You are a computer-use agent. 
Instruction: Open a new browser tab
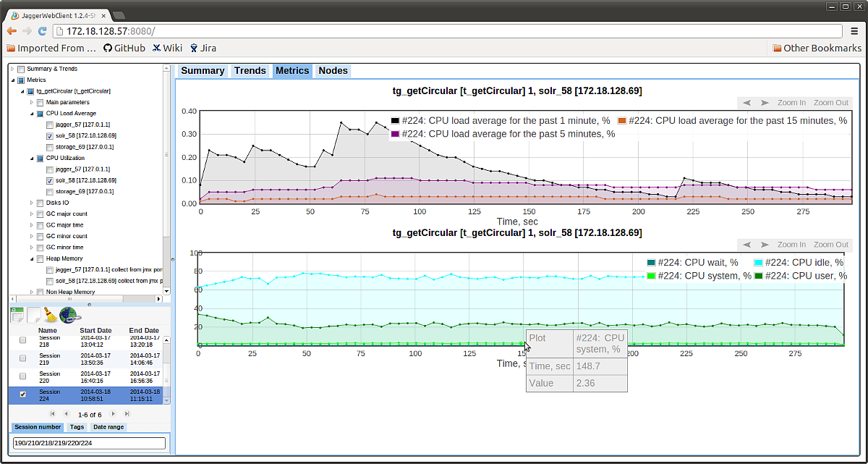click(x=119, y=15)
